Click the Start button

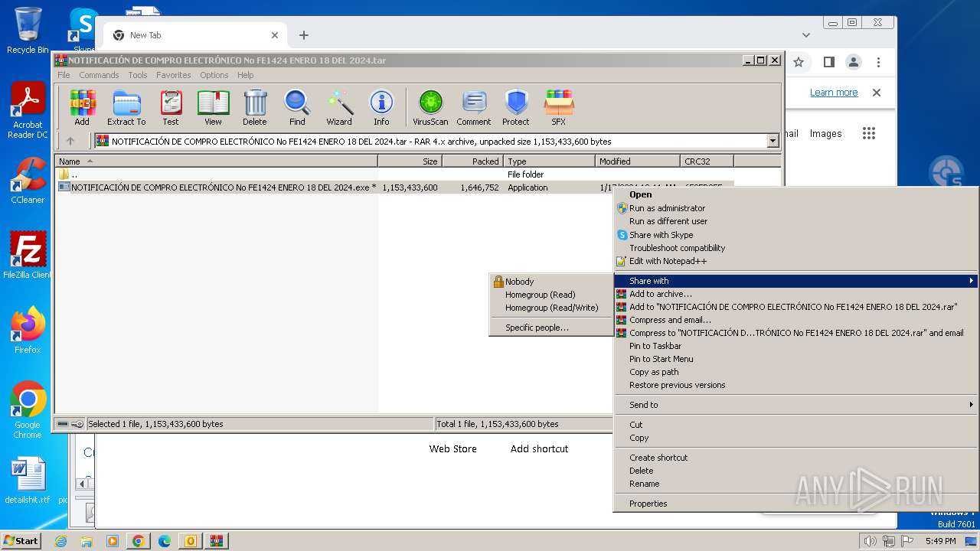21,541
